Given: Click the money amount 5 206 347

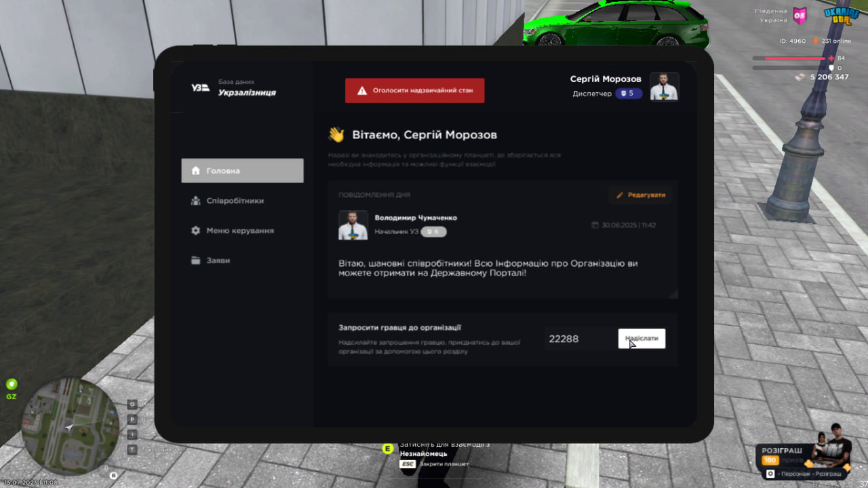Looking at the screenshot, I should point(830,77).
